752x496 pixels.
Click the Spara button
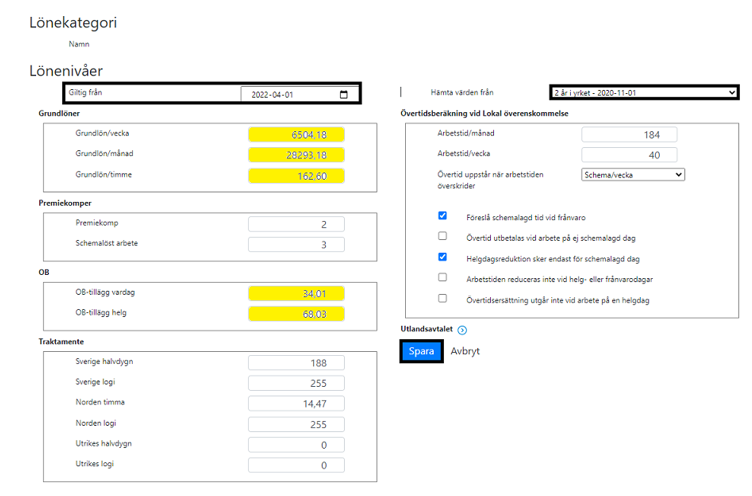tap(421, 351)
